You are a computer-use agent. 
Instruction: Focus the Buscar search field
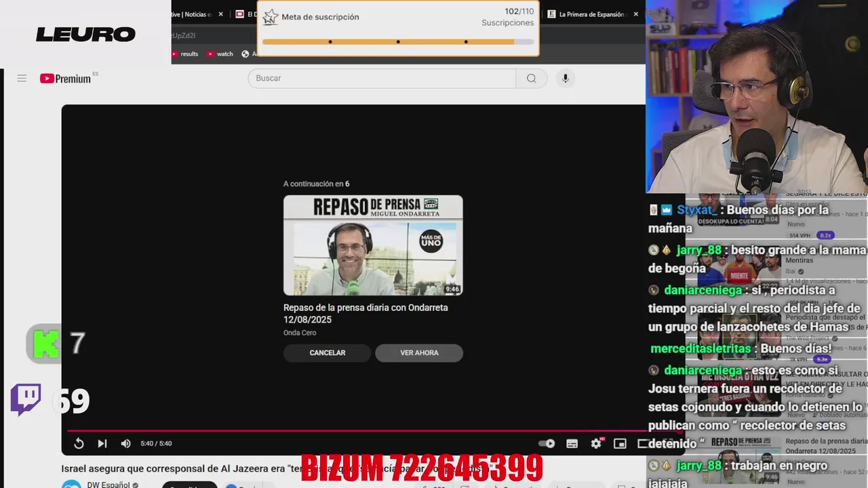(x=382, y=78)
